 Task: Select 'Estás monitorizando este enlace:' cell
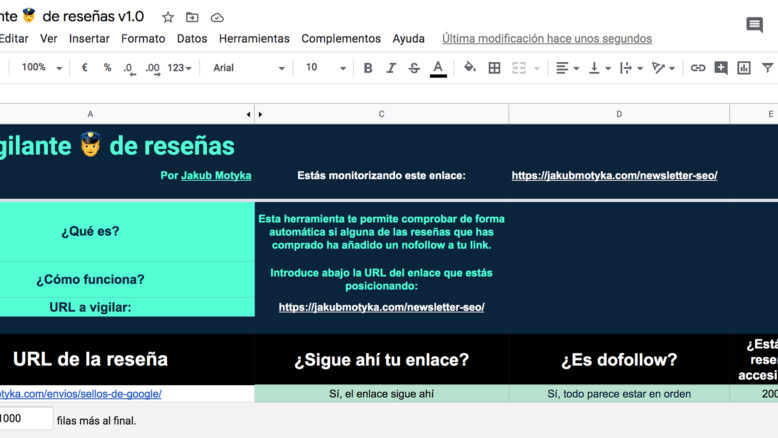click(x=381, y=176)
